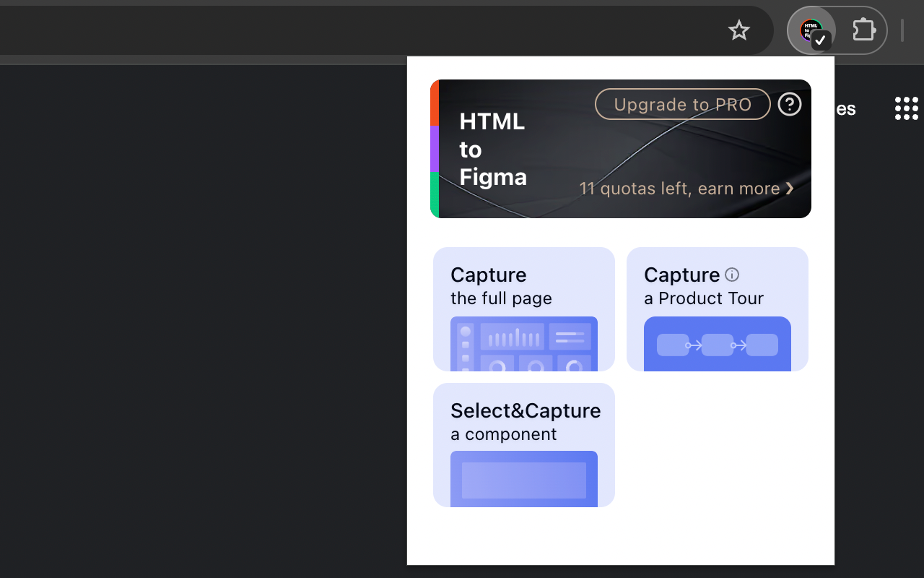Image resolution: width=924 pixels, height=578 pixels.
Task: Click the checkmark badge on the extension icon
Action: [820, 40]
